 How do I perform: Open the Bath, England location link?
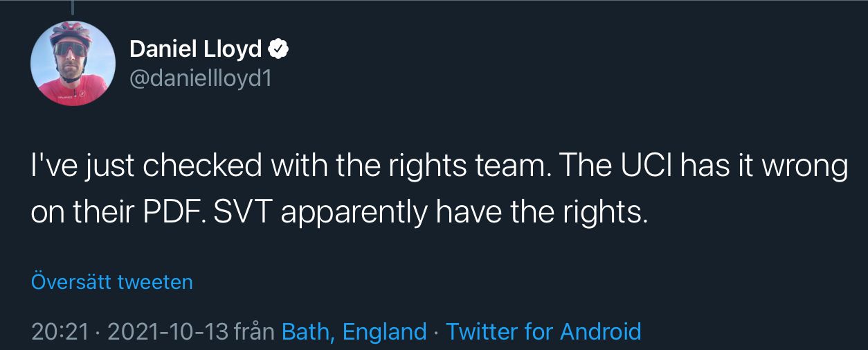pyautogui.click(x=354, y=331)
